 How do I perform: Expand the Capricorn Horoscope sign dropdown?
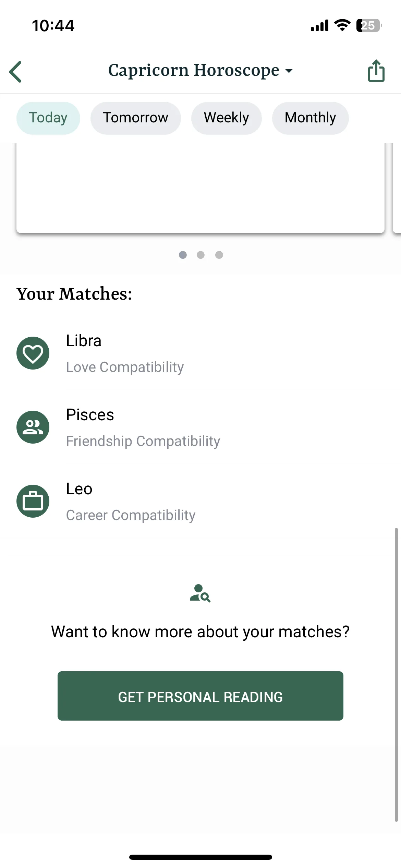pos(200,70)
